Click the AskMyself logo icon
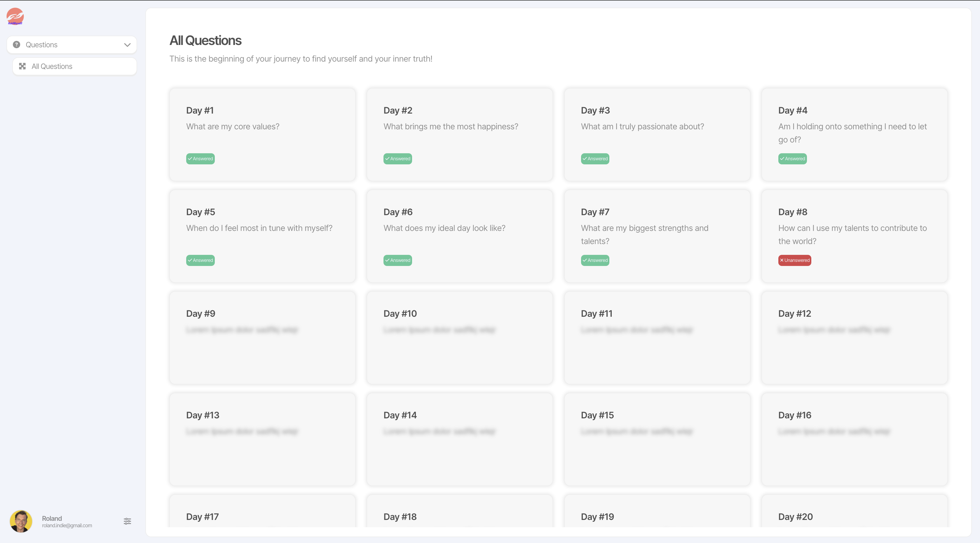The height and width of the screenshot is (543, 980). [x=15, y=16]
